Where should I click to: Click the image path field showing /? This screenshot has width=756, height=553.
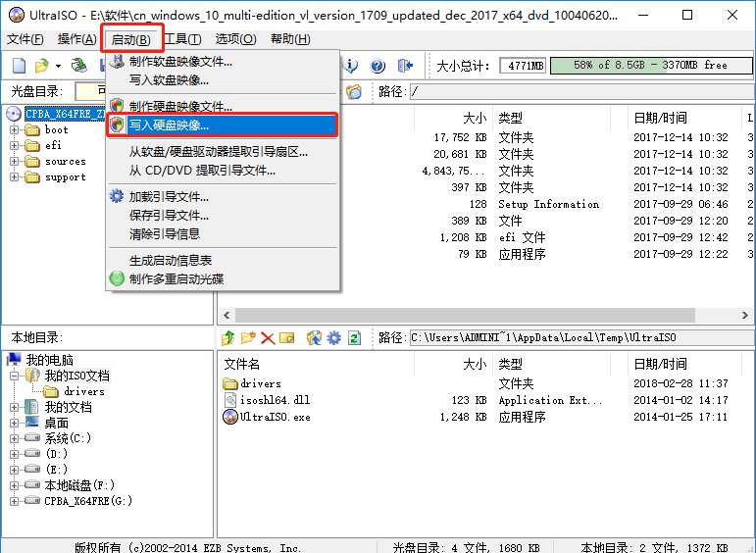(581, 91)
